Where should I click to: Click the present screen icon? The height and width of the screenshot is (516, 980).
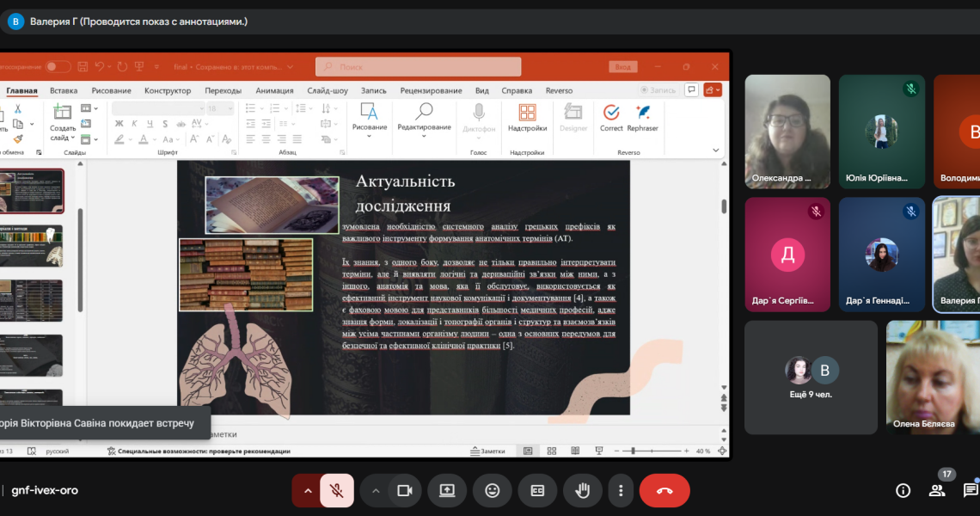tap(447, 490)
